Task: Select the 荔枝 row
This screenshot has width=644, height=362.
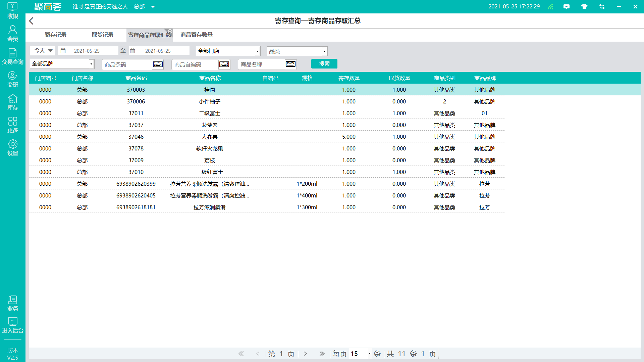Action: point(267,160)
